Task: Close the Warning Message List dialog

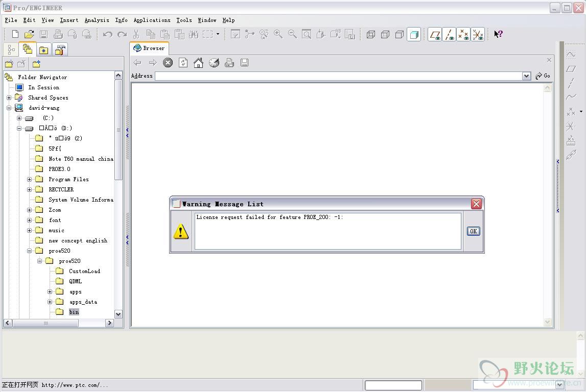Action: tap(476, 204)
